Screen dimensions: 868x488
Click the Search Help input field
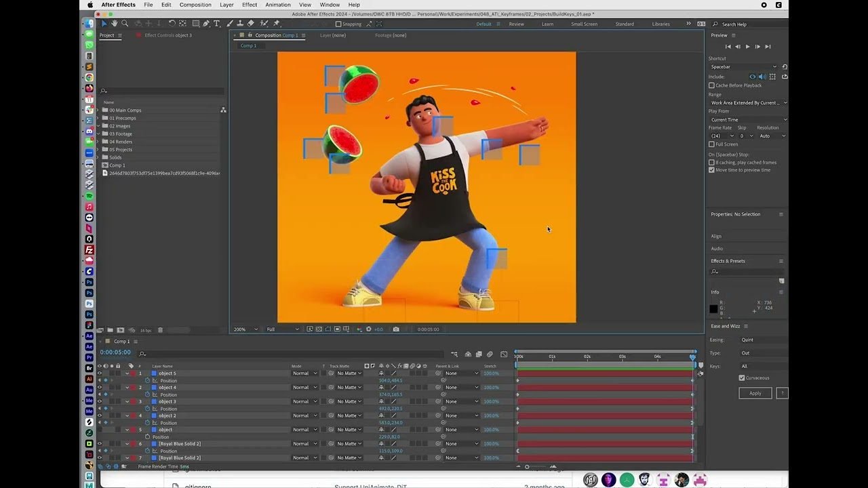pos(751,24)
